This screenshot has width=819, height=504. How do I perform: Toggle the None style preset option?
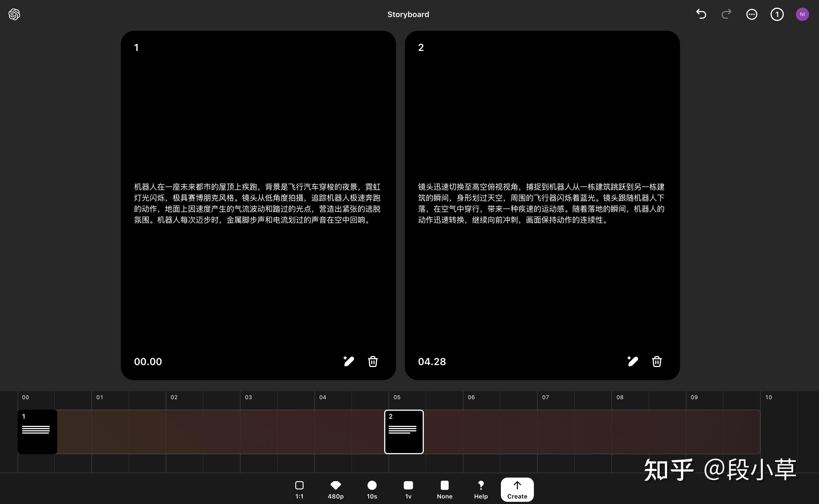444,489
